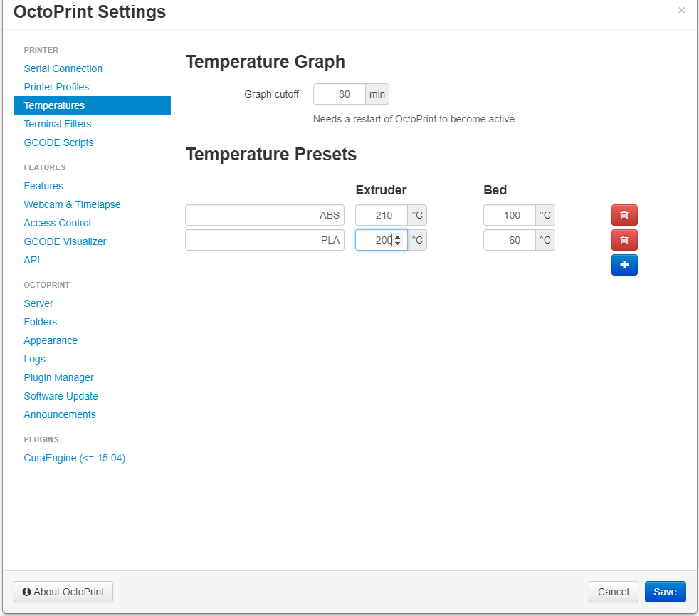Viewport: 699px width, 616px height.
Task: Click the Graph cutoff minutes field
Action: click(340, 94)
